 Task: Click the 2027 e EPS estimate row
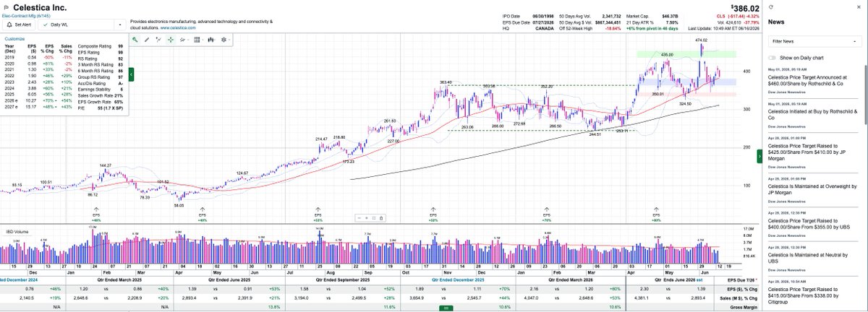(x=37, y=107)
